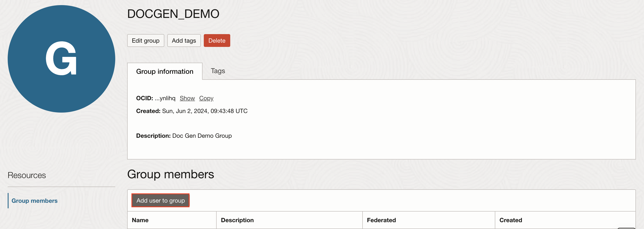Screen dimensions: 644x229
Task: Open the Add user to group dialog
Action: (x=160, y=200)
